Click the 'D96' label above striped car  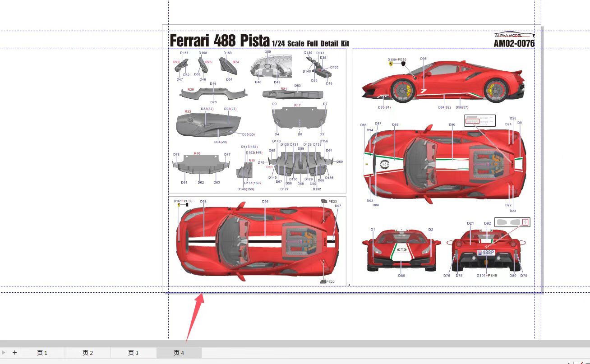click(x=265, y=202)
